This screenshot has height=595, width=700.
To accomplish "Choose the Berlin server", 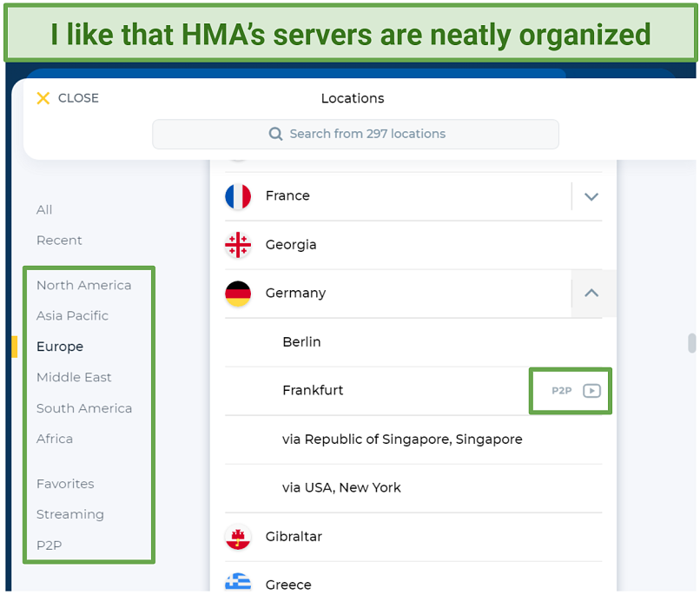I will coord(413,342).
